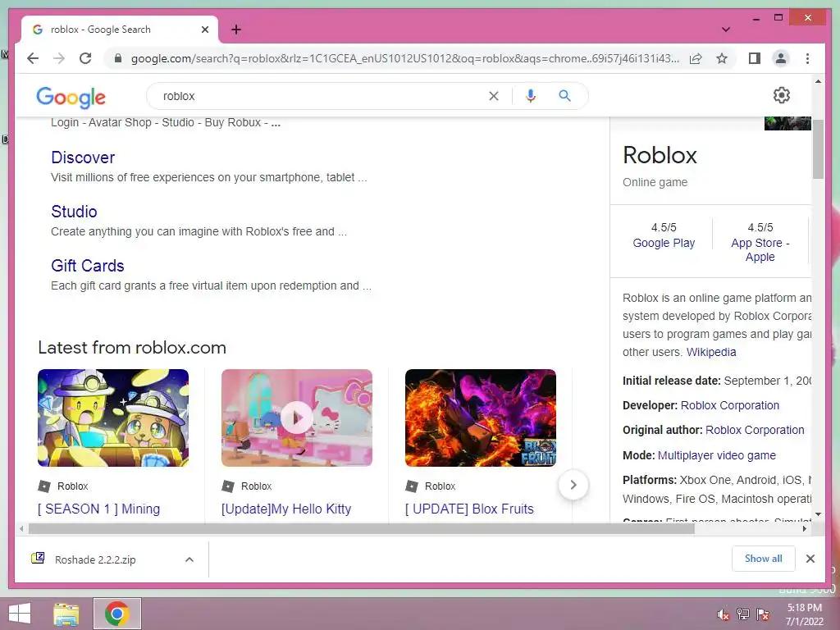Image resolution: width=840 pixels, height=630 pixels.
Task: Open the tab search dropdown arrow
Action: [725, 30]
